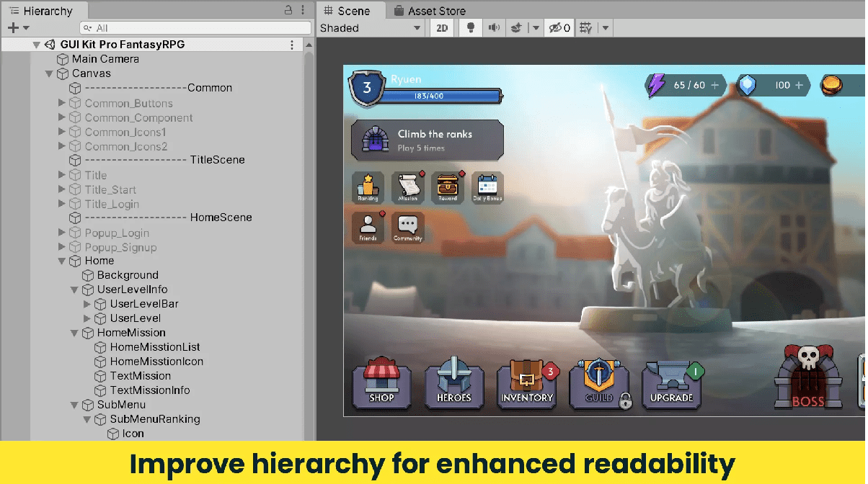Toggle the Gizmos dropdown button

click(x=605, y=28)
